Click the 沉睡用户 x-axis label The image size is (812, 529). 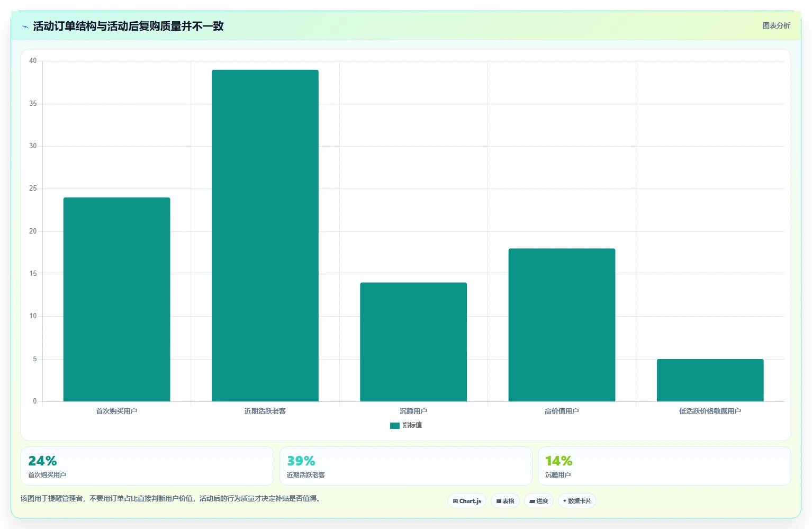[x=413, y=411]
